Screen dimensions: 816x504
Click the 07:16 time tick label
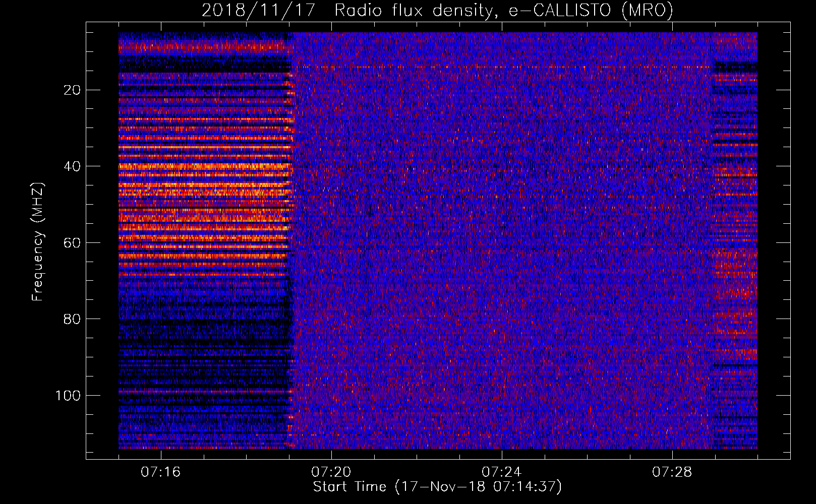coord(161,472)
